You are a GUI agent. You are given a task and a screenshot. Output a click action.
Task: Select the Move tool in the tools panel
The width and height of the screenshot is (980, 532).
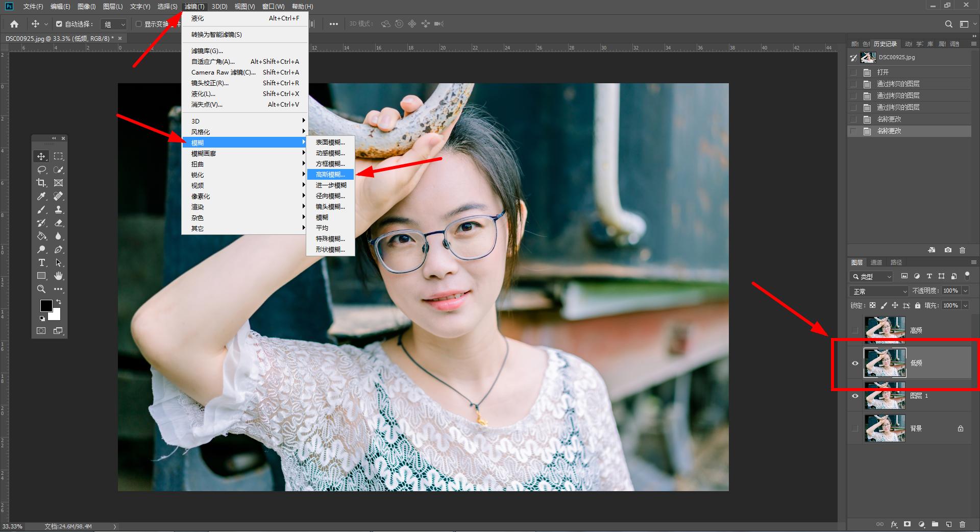[41, 156]
